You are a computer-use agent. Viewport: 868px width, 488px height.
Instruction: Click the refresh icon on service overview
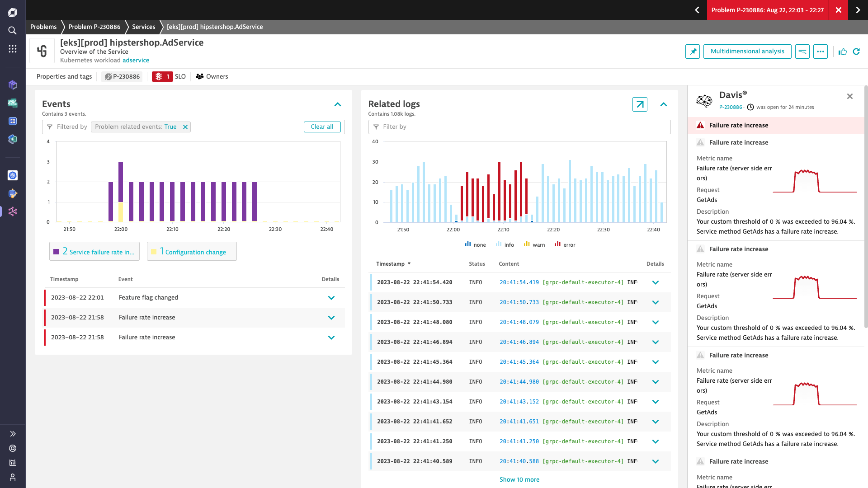857,51
